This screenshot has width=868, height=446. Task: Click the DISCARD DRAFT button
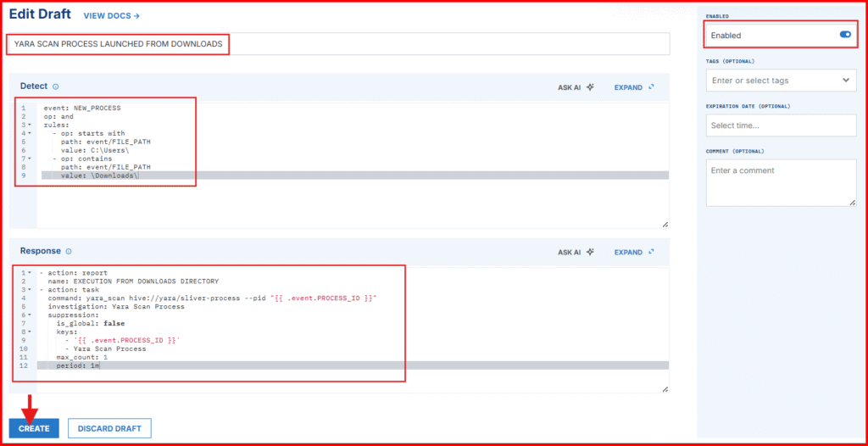pos(108,428)
